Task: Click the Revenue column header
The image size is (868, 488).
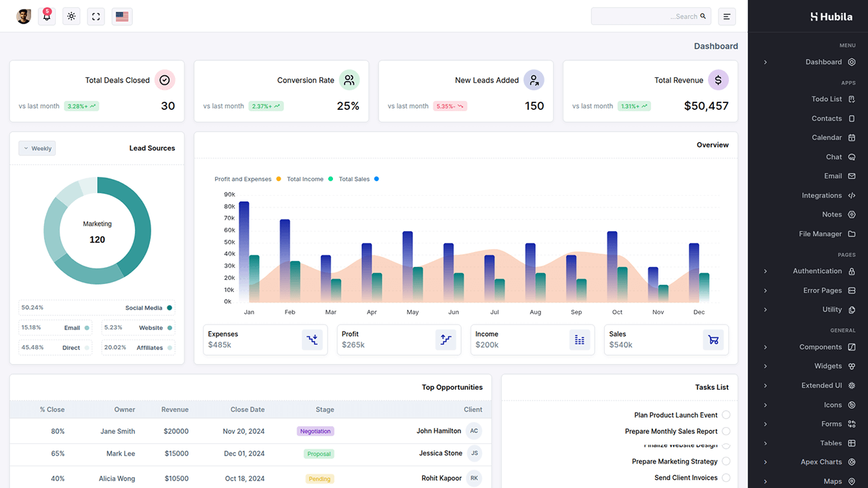Action: [x=175, y=409]
